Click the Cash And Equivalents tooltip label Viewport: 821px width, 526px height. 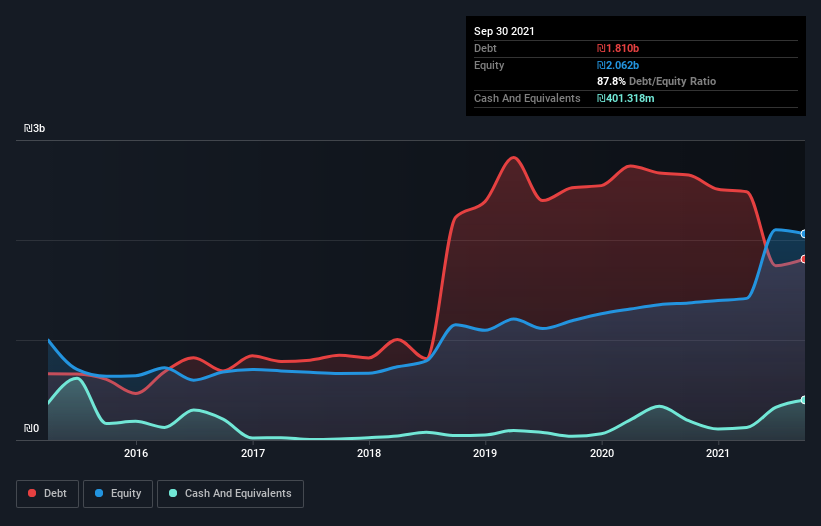point(527,98)
